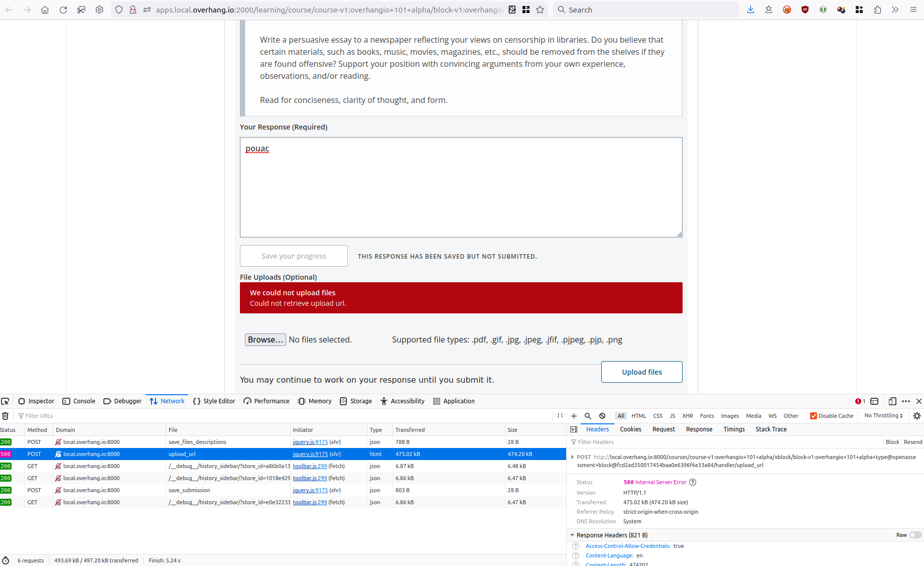Clear network requests with the trash icon
This screenshot has width=924, height=566.
(x=5, y=416)
